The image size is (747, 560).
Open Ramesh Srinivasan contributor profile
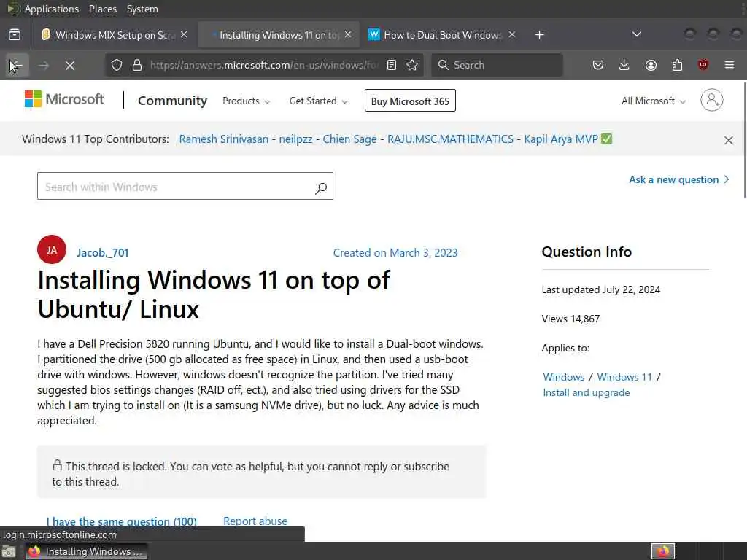coord(223,139)
